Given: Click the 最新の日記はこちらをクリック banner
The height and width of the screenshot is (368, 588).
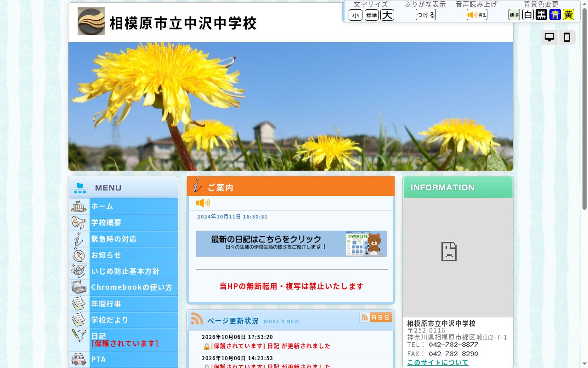Looking at the screenshot, I should [291, 244].
